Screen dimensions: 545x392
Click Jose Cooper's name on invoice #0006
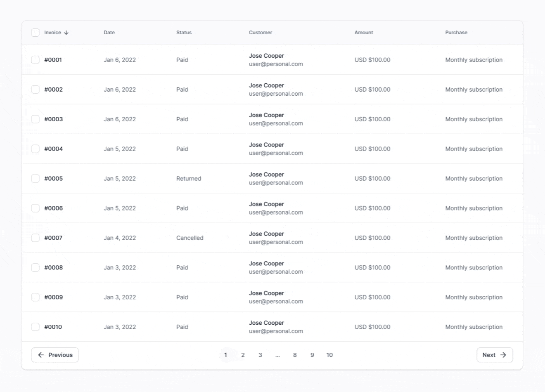[x=266, y=204]
